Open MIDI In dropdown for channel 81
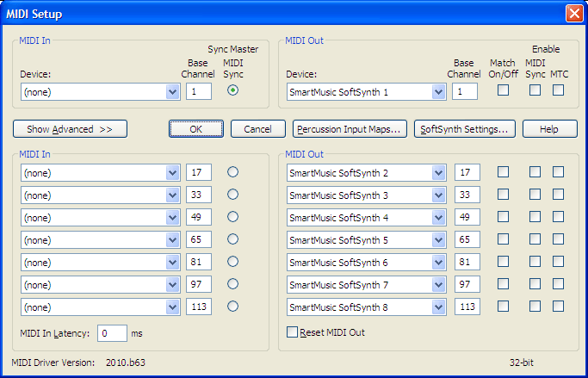 point(101,263)
